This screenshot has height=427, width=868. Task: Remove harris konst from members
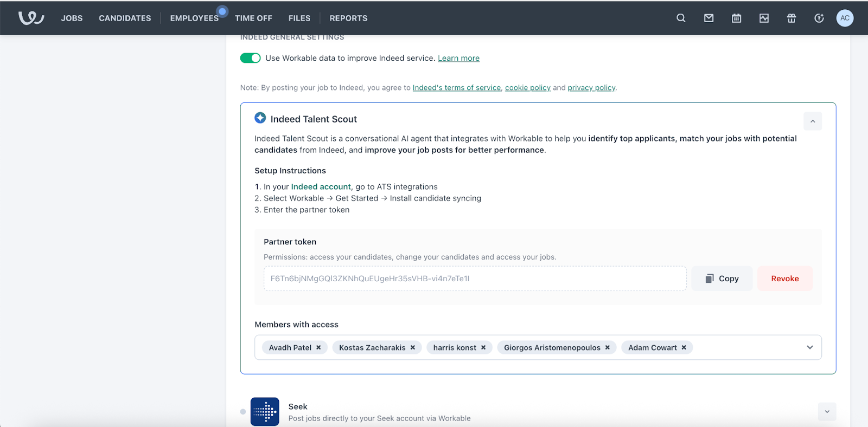483,347
